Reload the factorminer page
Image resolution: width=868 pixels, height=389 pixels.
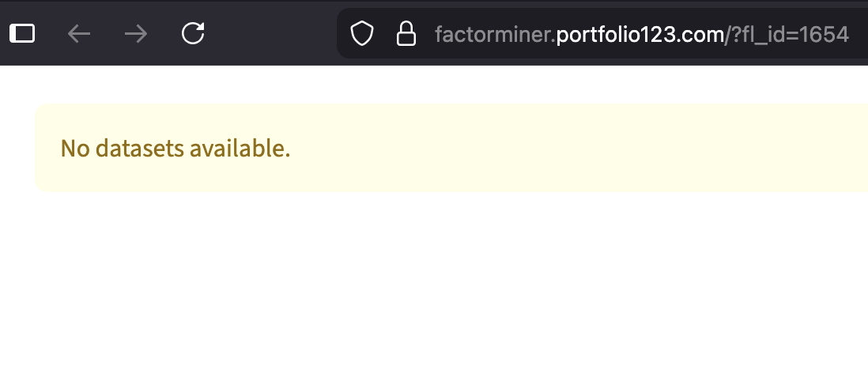pos(193,33)
